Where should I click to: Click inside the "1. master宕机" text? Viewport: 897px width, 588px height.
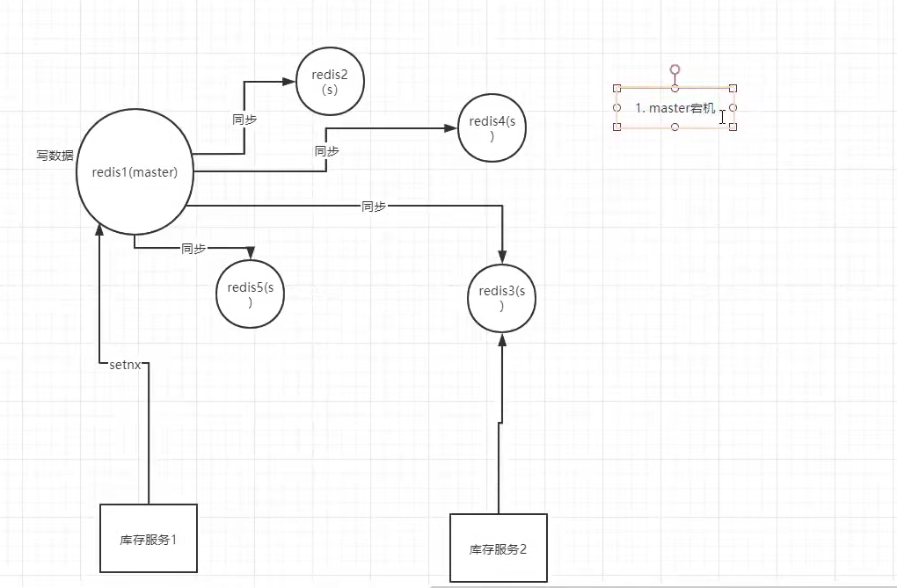[x=673, y=108]
